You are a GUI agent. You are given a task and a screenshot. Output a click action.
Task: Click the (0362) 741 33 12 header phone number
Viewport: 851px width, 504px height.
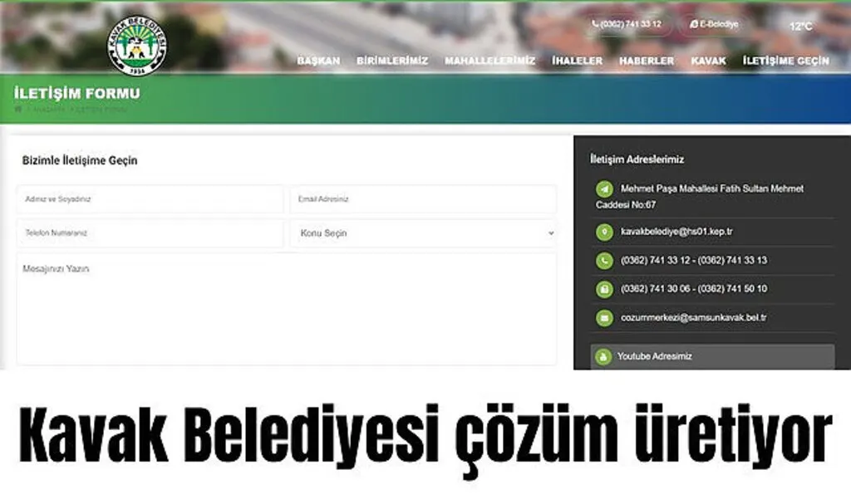click(631, 24)
